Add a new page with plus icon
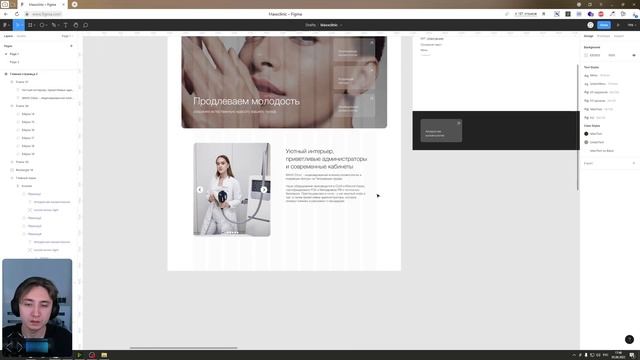The width and height of the screenshot is (640, 360). click(71, 46)
